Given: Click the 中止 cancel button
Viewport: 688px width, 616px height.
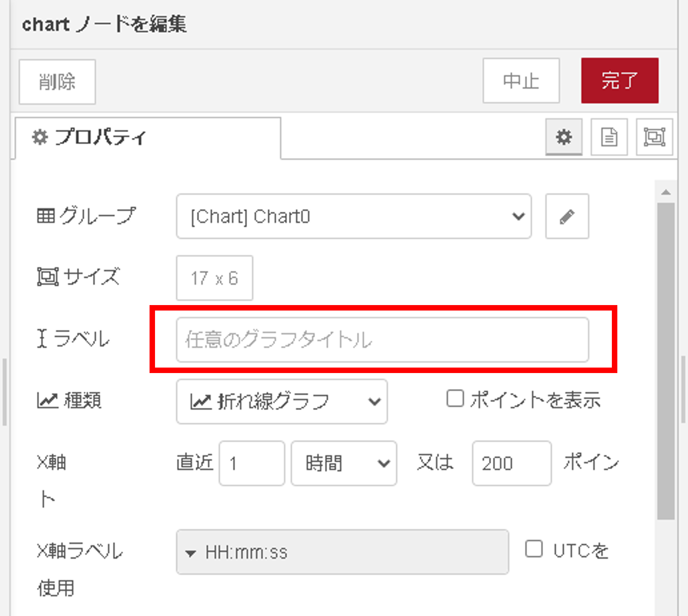Looking at the screenshot, I should (x=521, y=81).
